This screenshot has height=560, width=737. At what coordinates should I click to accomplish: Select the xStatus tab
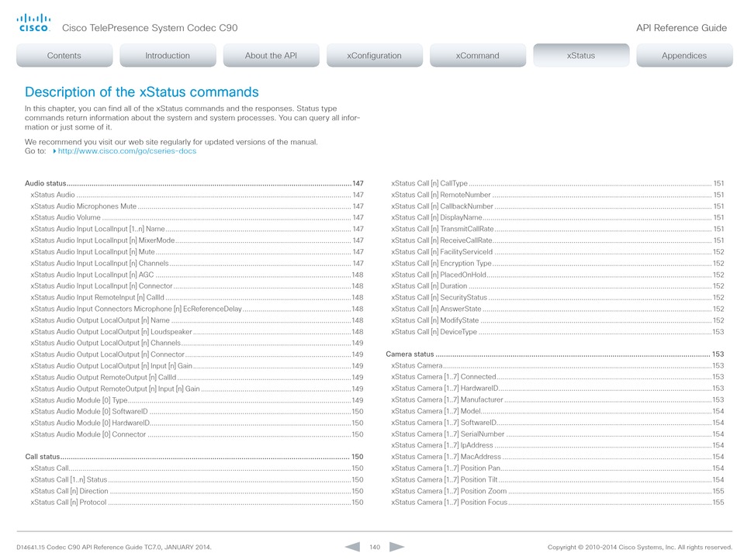click(x=581, y=55)
